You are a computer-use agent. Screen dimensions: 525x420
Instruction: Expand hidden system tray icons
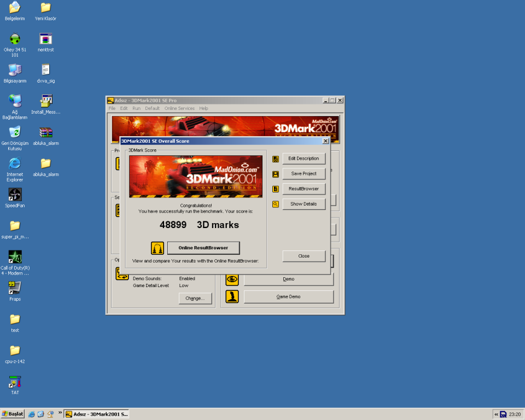496,415
